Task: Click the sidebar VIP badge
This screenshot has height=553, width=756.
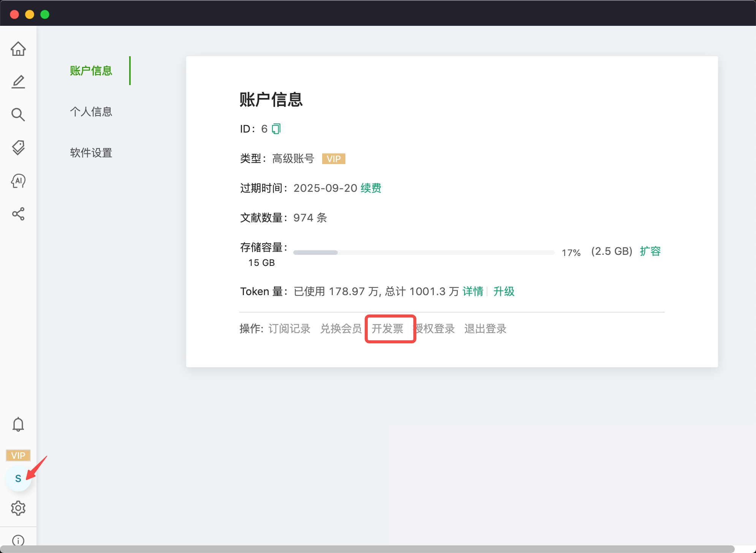Action: coord(18,455)
